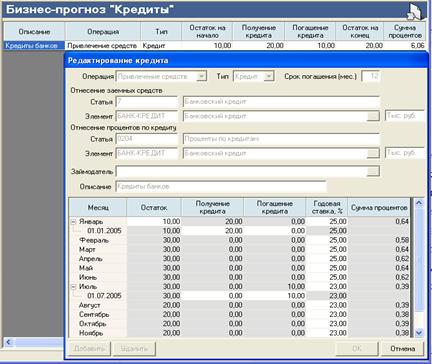The image size is (432, 364).
Task: Click browse button beside Заимодатель field
Action: tap(373, 171)
